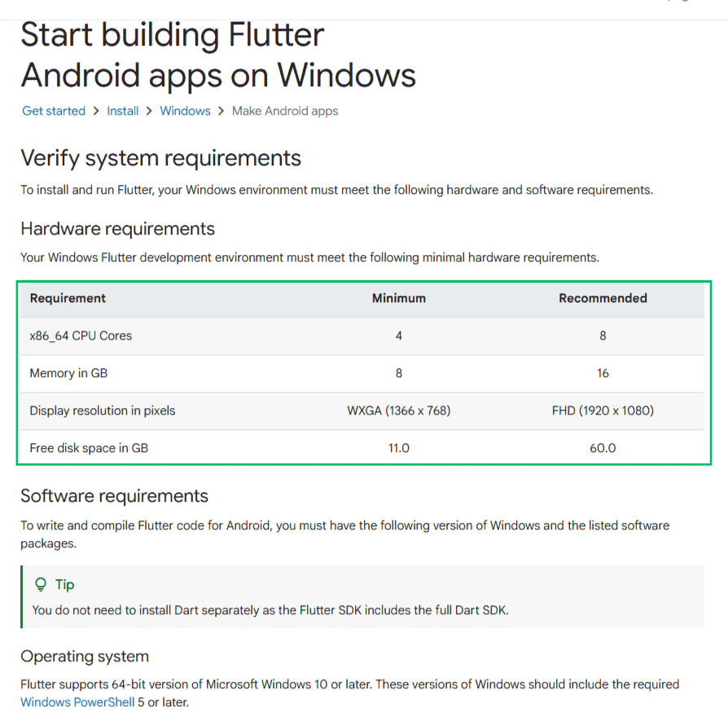Select the Make Android apps breadcrumb
728x712 pixels.
(x=285, y=111)
